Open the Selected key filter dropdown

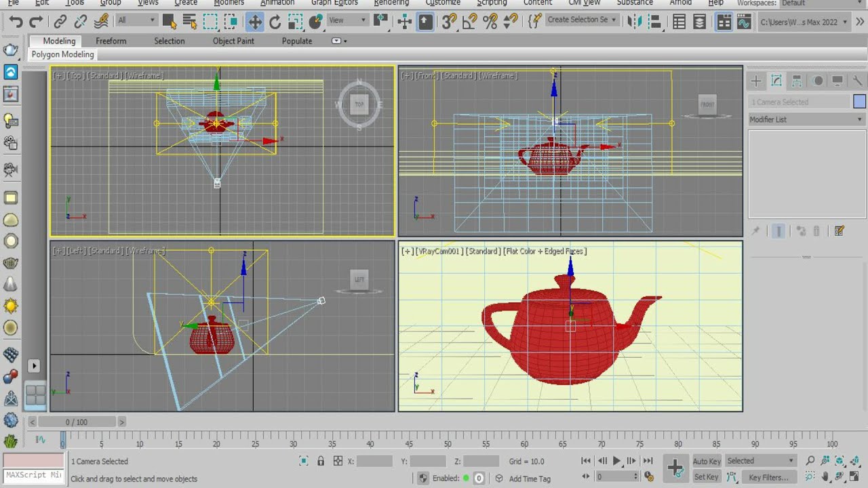point(760,461)
